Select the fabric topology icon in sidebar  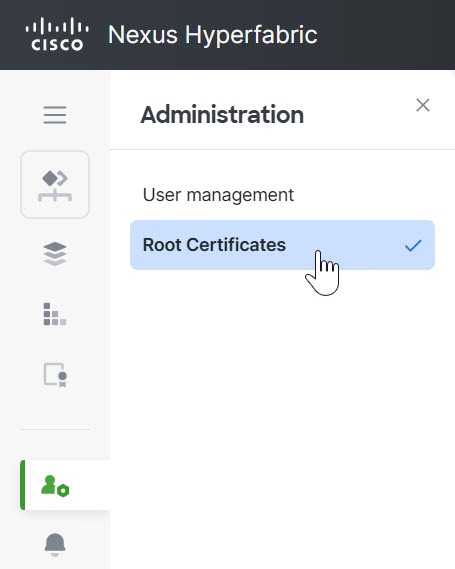[x=55, y=185]
